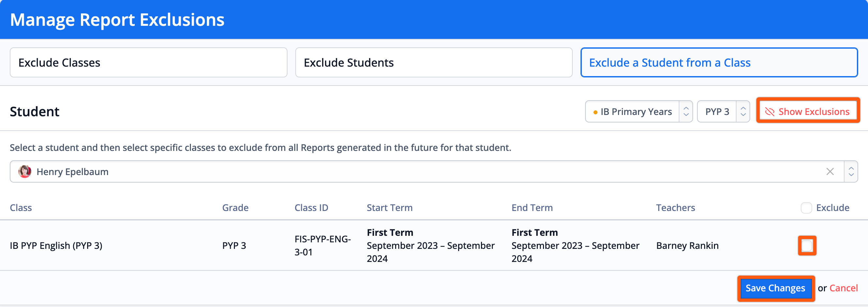Click the IB PYP English (PYP 3) row
868x307 pixels.
pos(434,246)
